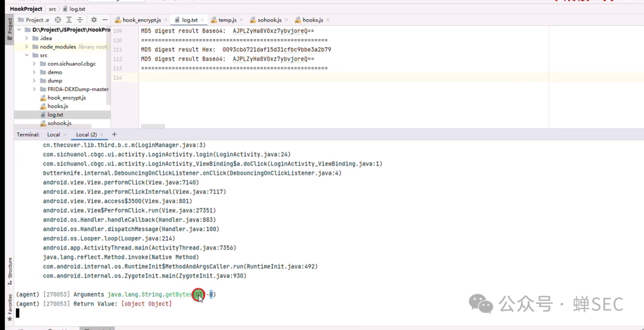Close the Local terminal tab
Viewport: 644px width, 330px height.
click(64, 135)
